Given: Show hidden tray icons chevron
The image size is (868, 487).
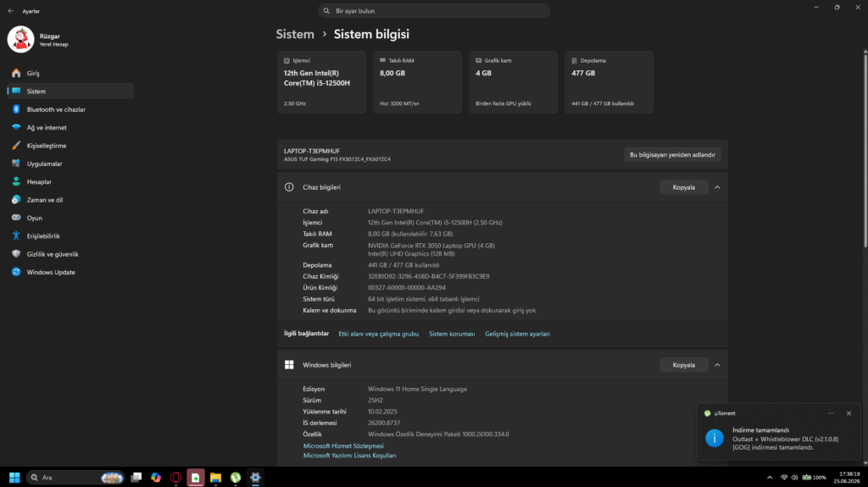Looking at the screenshot, I should 770,477.
